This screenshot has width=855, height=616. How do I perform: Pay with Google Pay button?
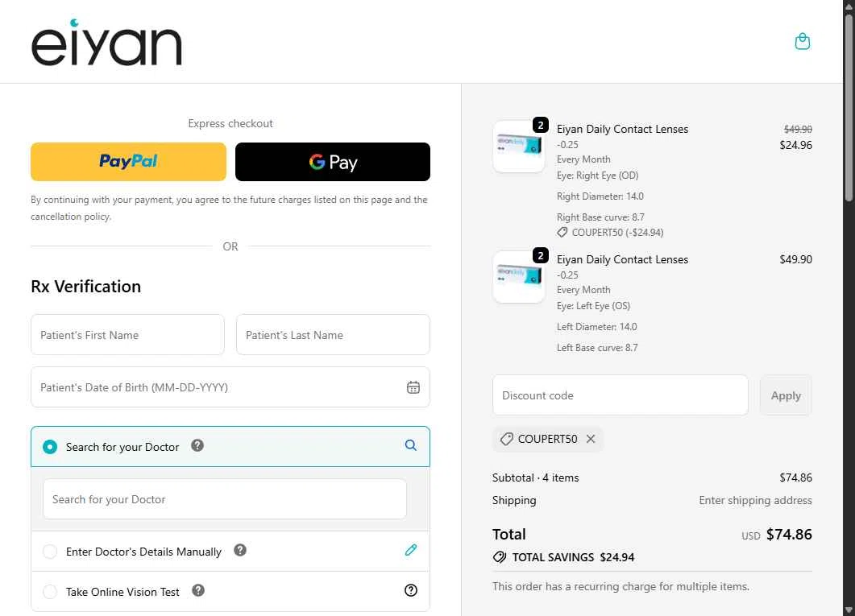click(333, 162)
